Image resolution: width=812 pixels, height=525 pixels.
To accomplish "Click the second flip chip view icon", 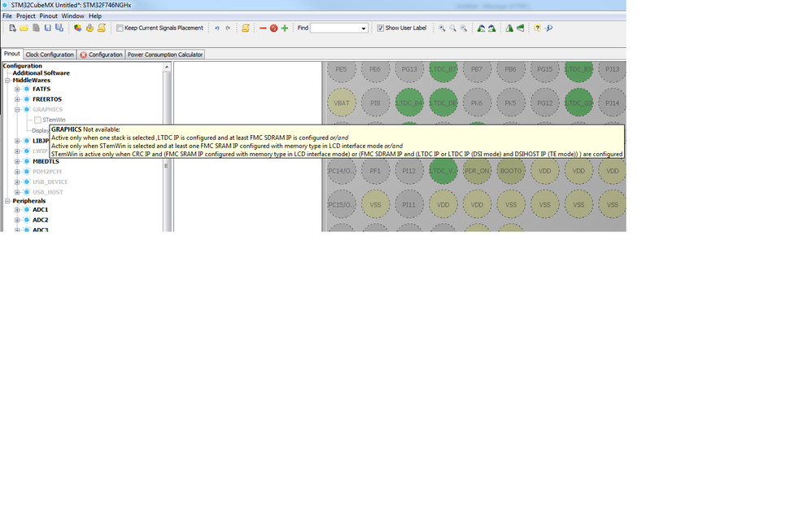I will pos(521,28).
